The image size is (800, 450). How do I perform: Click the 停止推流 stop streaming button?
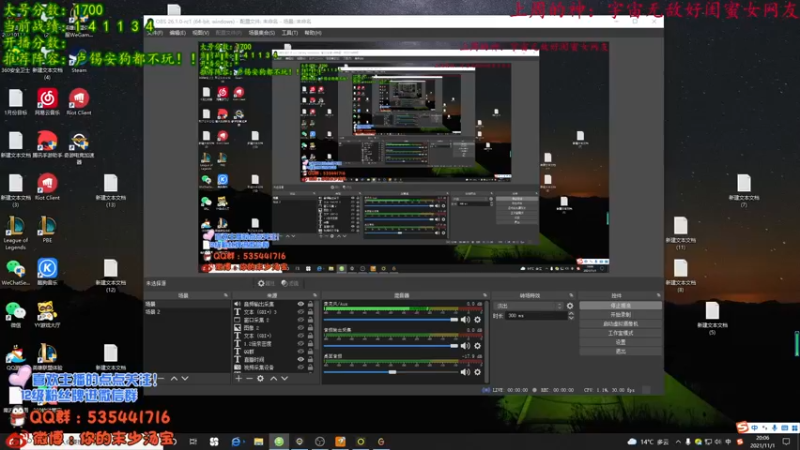[x=620, y=306]
